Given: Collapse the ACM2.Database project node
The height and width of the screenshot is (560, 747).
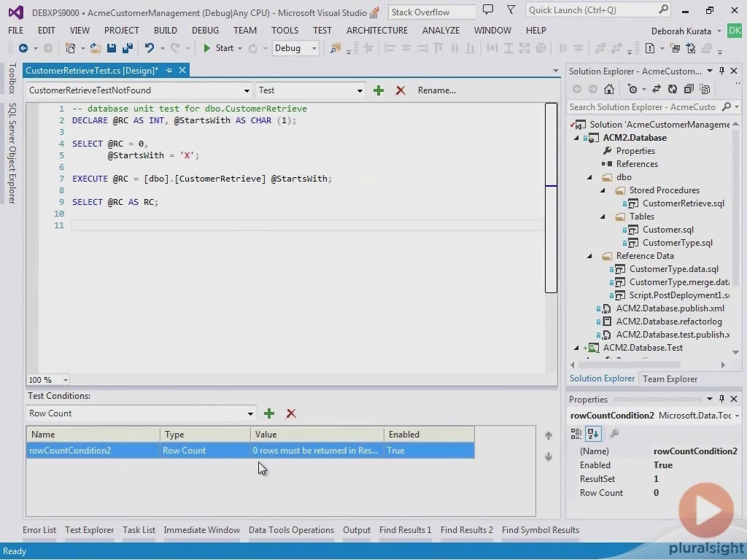Looking at the screenshot, I should tap(576, 138).
